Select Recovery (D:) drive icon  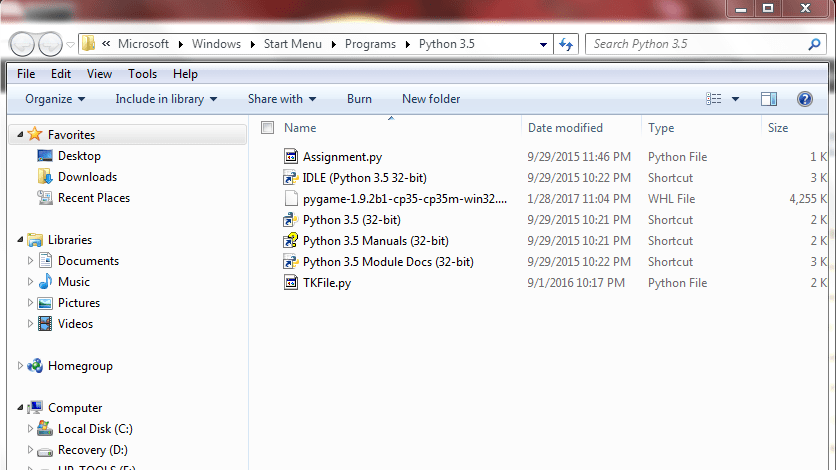(x=45, y=451)
